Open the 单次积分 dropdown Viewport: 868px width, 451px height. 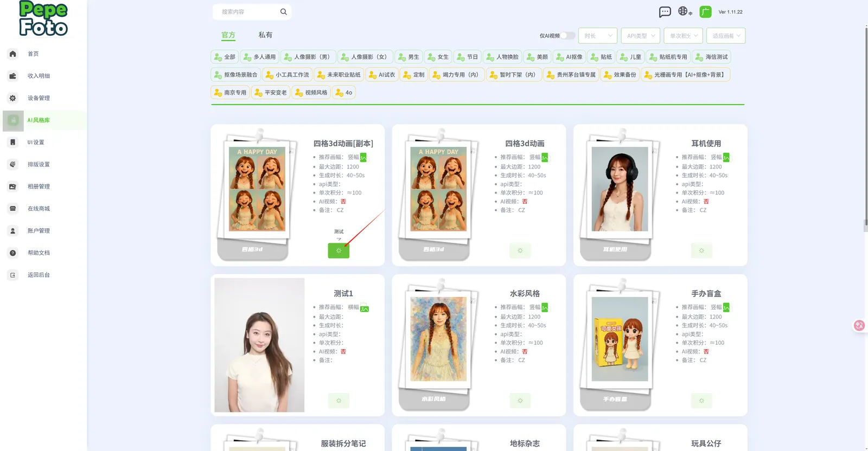[683, 36]
